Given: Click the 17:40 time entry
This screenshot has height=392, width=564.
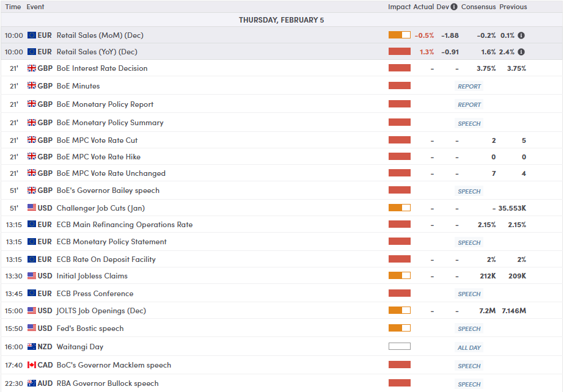Looking at the screenshot, I should coord(13,365).
